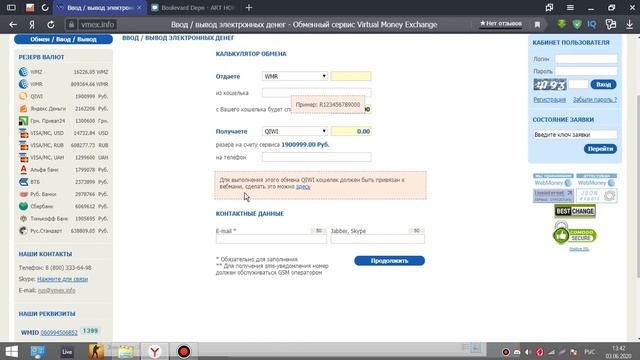This screenshot has height=360, width=640.
Task: Click the на телефон phone input field
Action: (x=317, y=157)
